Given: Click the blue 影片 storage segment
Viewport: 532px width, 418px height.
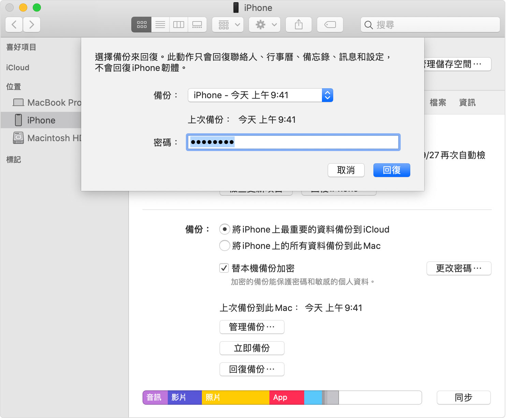Looking at the screenshot, I should pyautogui.click(x=185, y=398).
